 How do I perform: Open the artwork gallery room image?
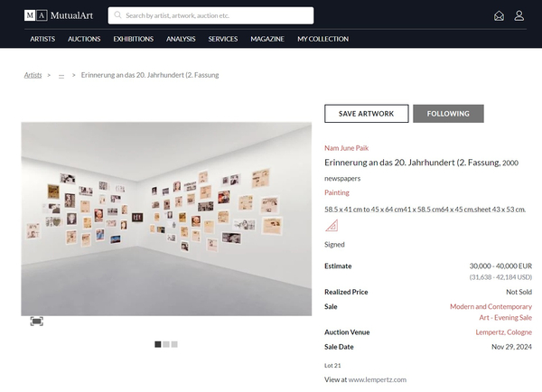(x=164, y=218)
